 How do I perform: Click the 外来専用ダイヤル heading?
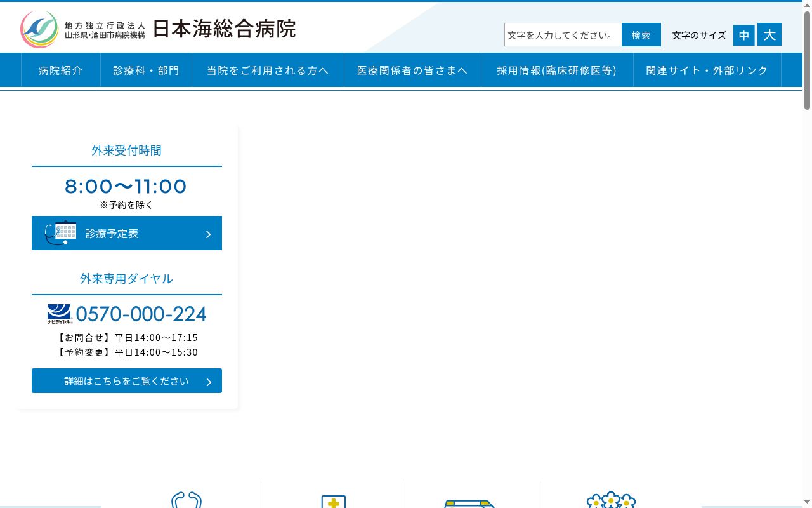pyautogui.click(x=127, y=279)
